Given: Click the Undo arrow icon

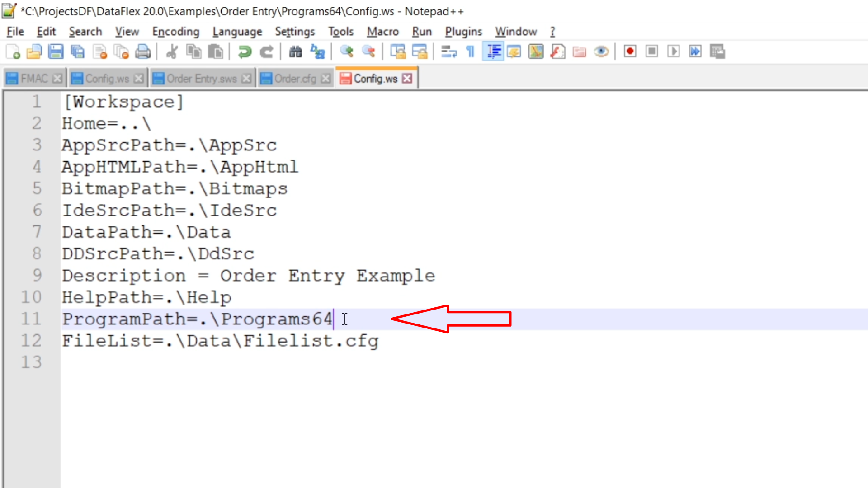Looking at the screenshot, I should click(x=245, y=52).
